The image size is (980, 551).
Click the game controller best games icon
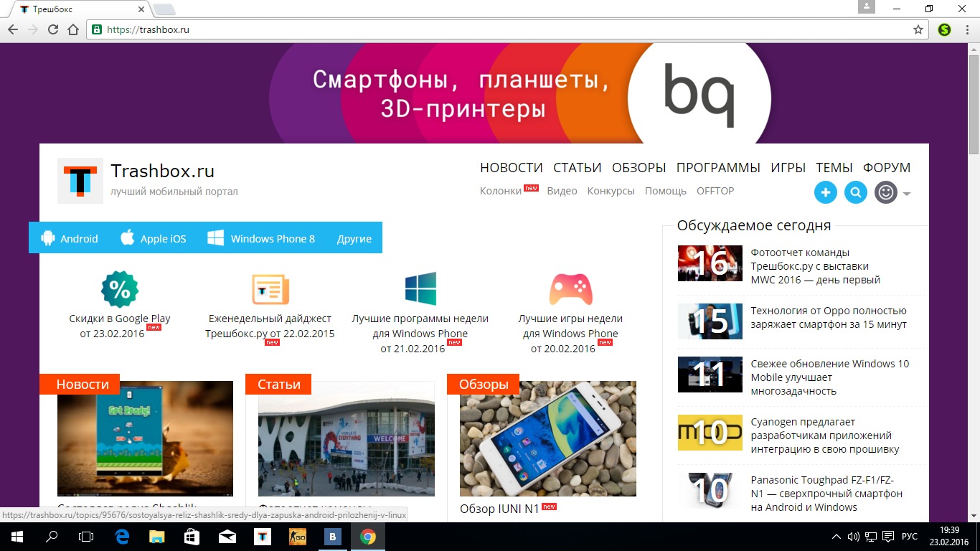[x=570, y=289]
